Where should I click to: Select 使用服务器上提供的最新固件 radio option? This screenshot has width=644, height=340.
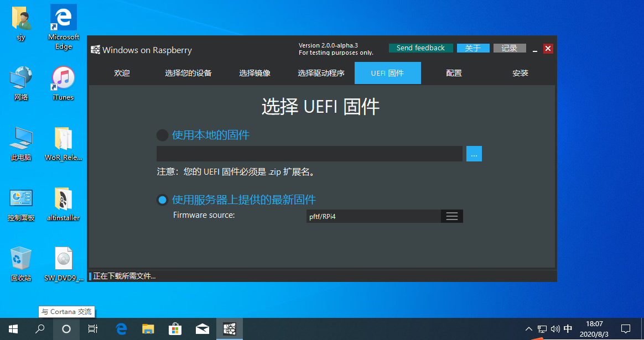point(162,200)
